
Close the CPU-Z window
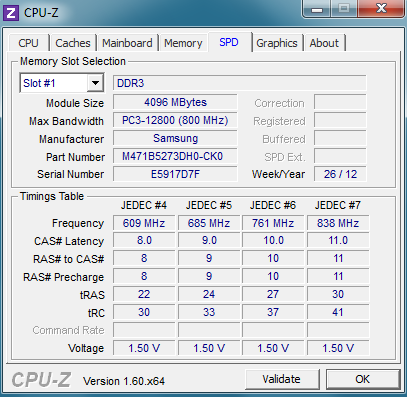coord(381,9)
